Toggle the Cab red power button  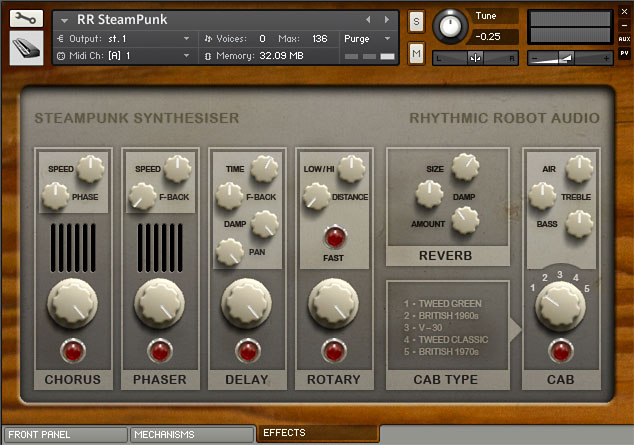click(x=561, y=351)
